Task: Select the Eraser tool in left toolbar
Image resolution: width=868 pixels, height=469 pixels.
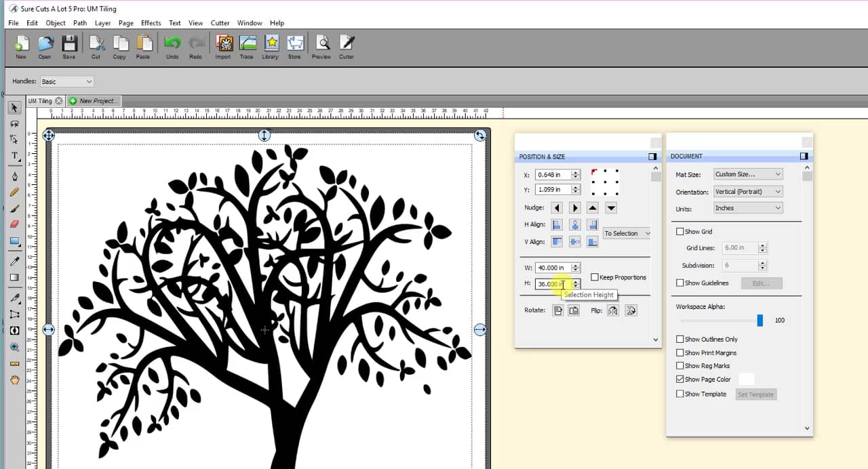Action: 14,224
